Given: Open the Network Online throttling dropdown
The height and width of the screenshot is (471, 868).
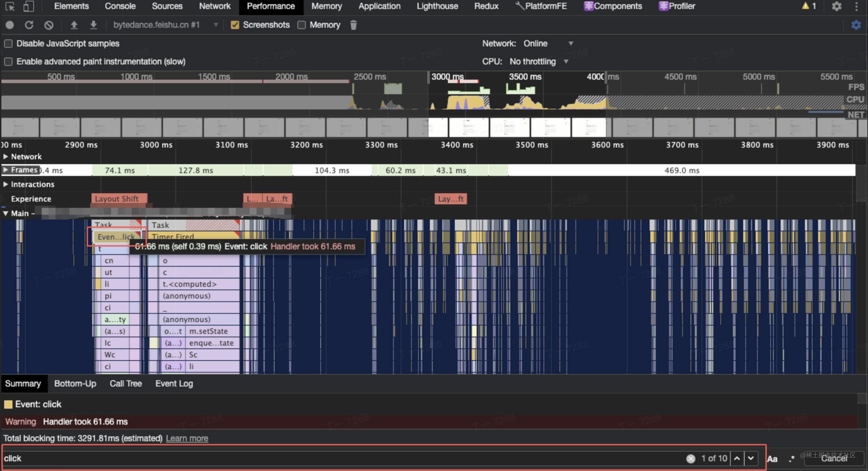Looking at the screenshot, I should [548, 44].
